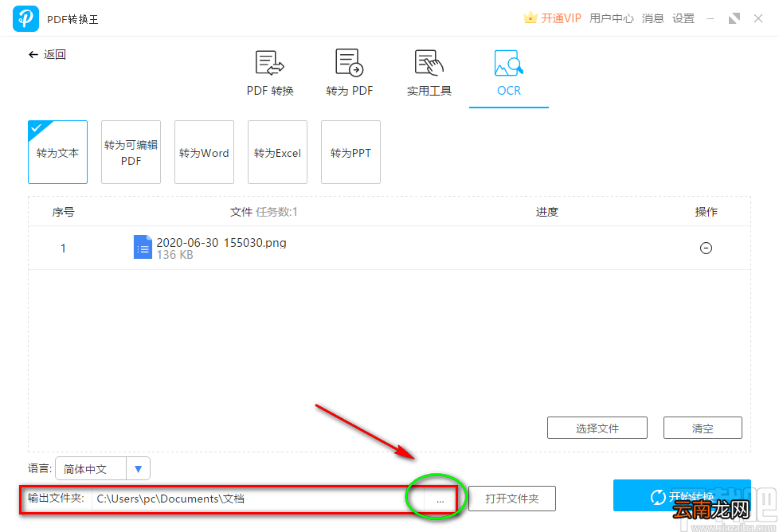The height and width of the screenshot is (532, 779).
Task: Click the 清空 button to clear the list
Action: click(x=703, y=428)
